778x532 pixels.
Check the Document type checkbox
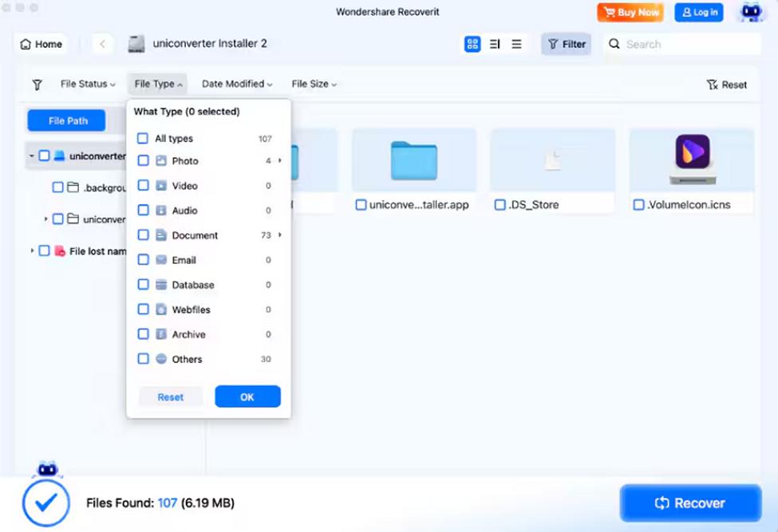(x=143, y=235)
